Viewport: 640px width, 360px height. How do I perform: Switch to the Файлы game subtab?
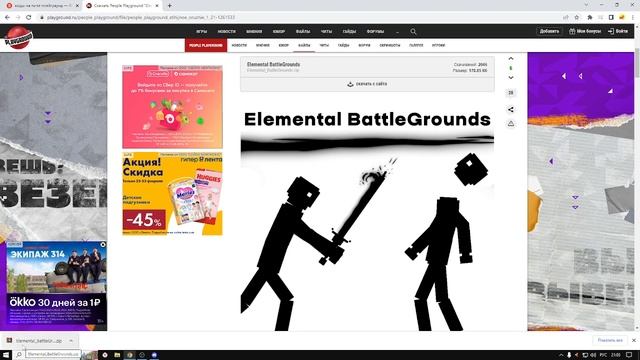(304, 45)
